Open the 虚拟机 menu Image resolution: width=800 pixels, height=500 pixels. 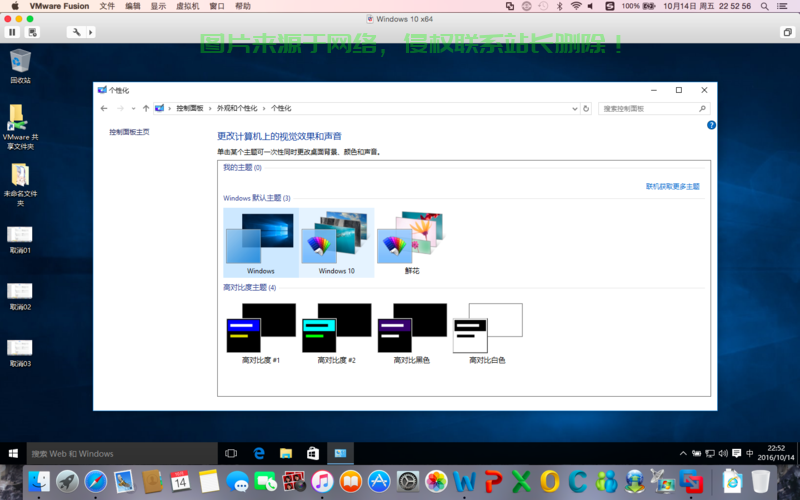tap(188, 6)
